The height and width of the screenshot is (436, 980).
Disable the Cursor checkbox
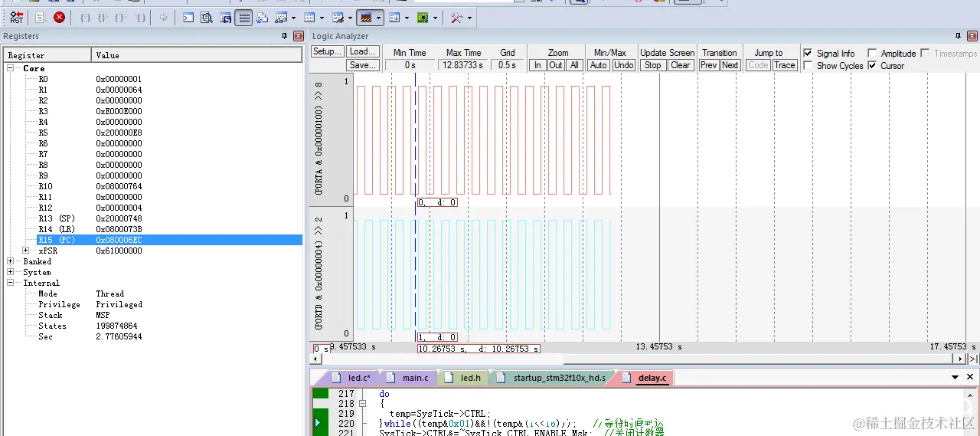coord(872,66)
